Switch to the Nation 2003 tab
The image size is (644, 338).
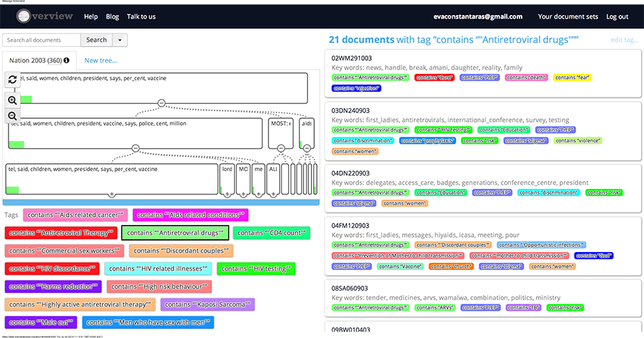click(36, 60)
